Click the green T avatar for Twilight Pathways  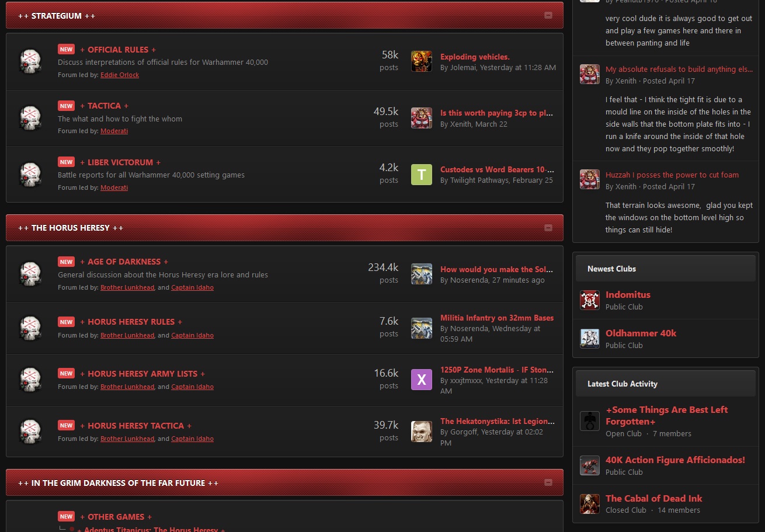click(422, 175)
